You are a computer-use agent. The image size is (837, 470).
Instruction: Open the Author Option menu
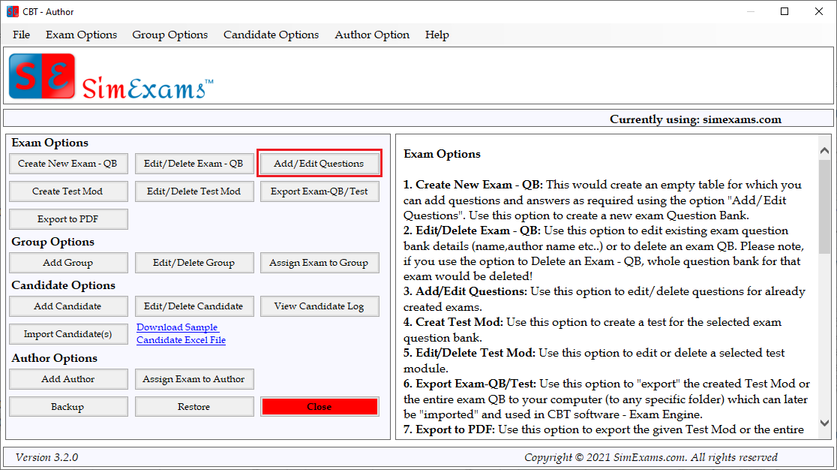[372, 35]
